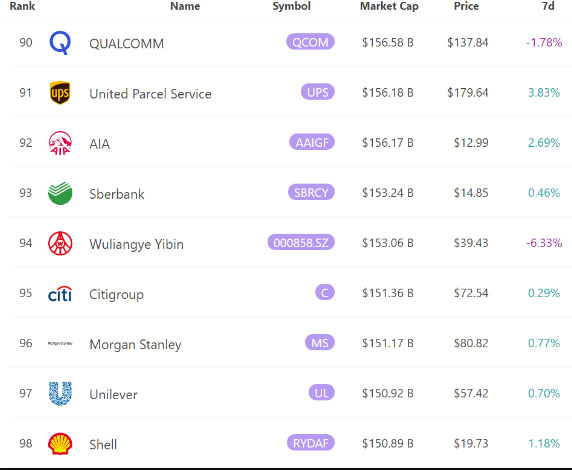Sort table by 7d change header
572x470 pixels.
point(548,6)
